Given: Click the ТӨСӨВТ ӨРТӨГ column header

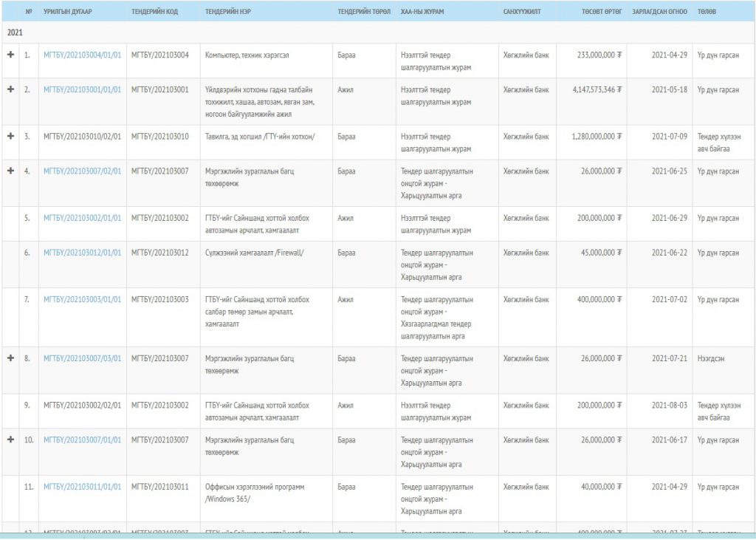Looking at the screenshot, I should point(602,12).
